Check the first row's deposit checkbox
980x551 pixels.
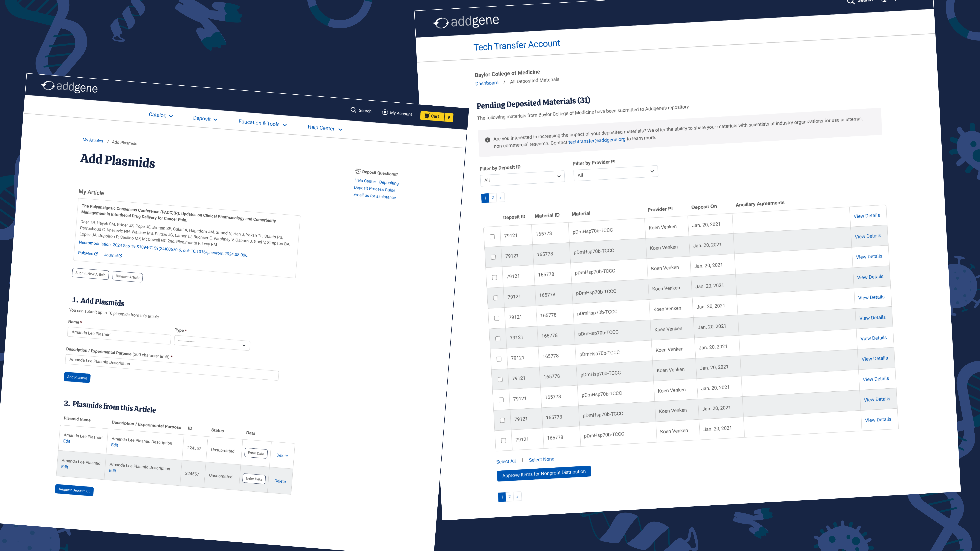[492, 237]
